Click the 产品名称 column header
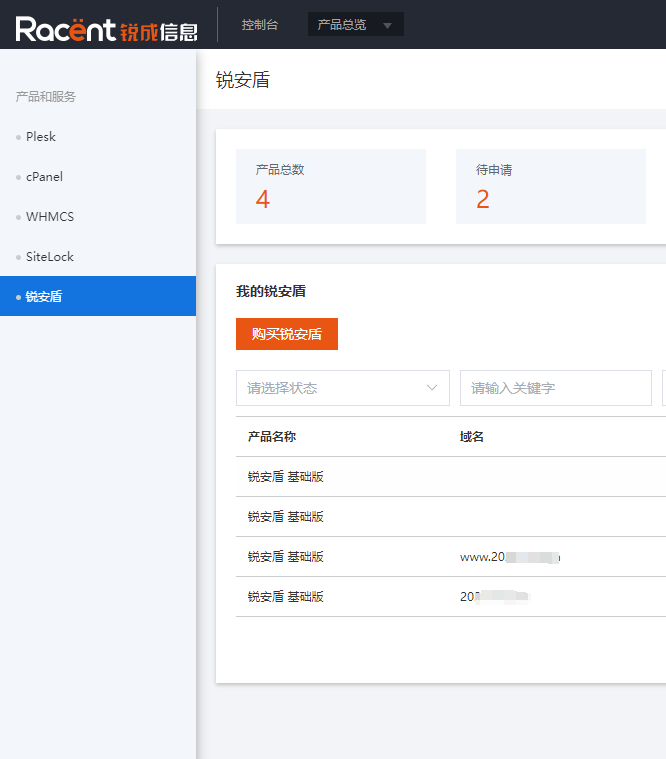 coord(272,437)
